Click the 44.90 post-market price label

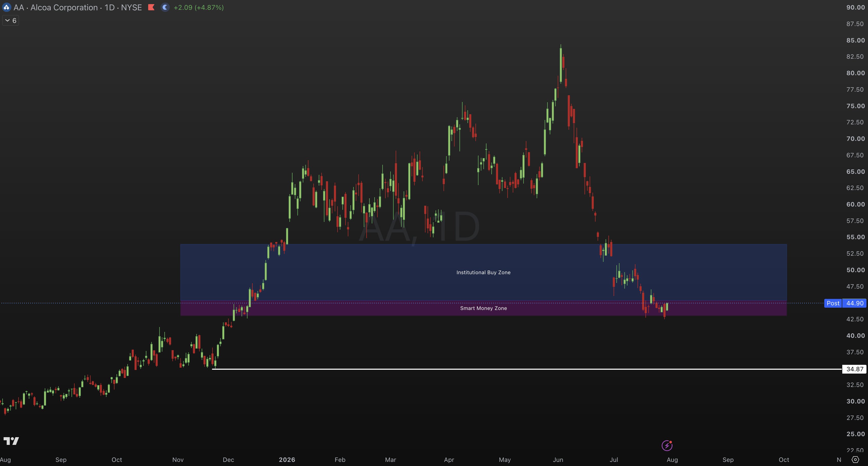pyautogui.click(x=855, y=303)
